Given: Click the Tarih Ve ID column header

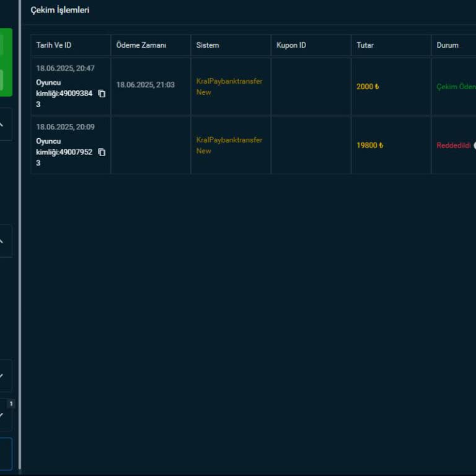Looking at the screenshot, I should (53, 45).
